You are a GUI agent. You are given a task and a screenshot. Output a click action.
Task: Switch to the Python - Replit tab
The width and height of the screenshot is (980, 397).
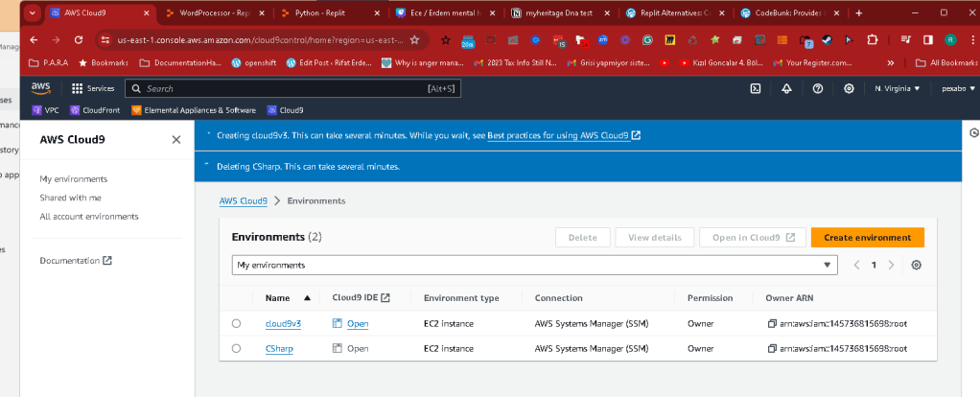pyautogui.click(x=328, y=12)
